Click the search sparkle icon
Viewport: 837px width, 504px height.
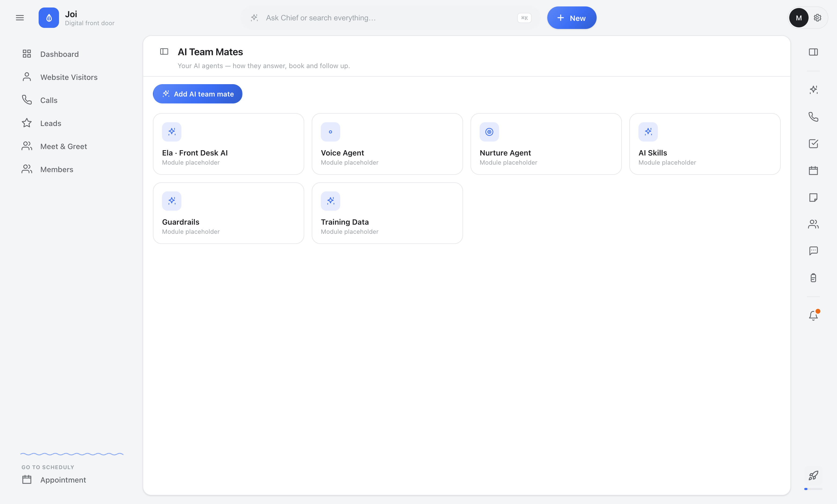[254, 18]
